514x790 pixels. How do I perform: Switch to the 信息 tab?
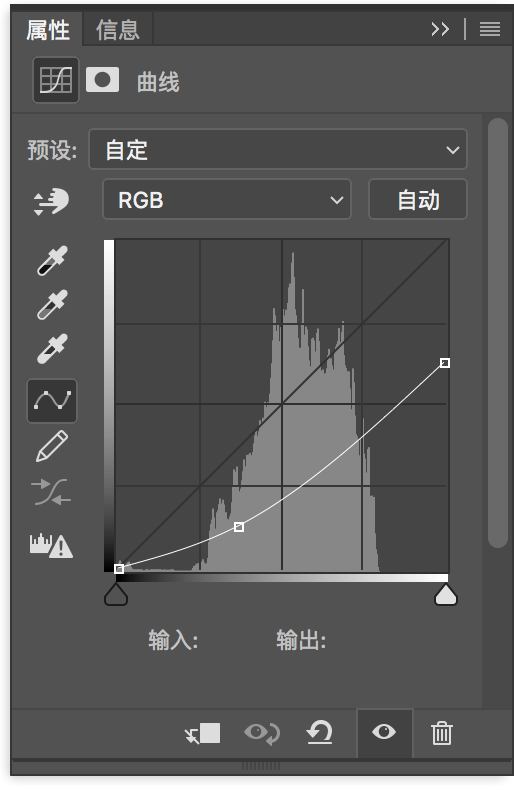tap(117, 30)
